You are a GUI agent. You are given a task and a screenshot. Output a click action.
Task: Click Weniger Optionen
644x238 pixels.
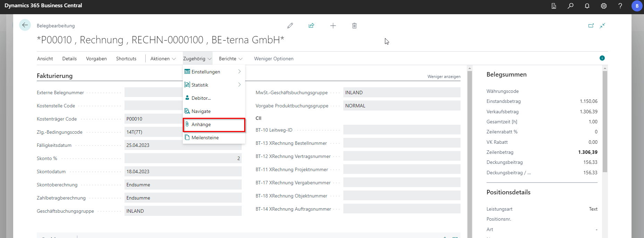pos(274,59)
